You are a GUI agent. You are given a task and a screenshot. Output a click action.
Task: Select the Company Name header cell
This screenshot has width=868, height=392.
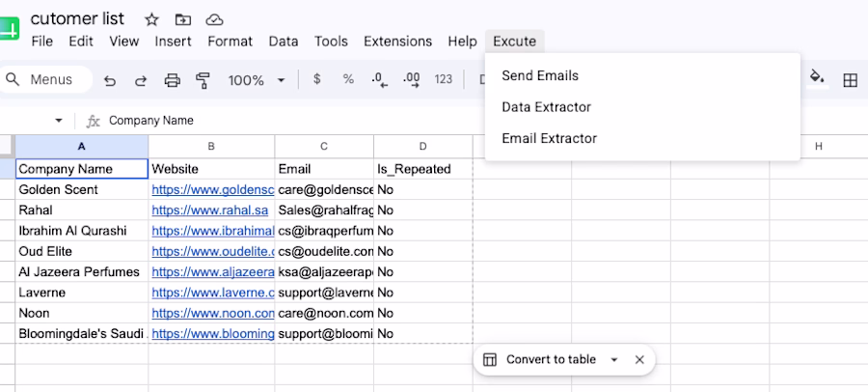tap(82, 169)
